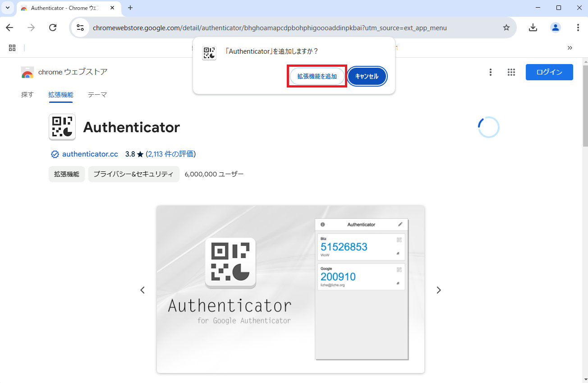Switch to the テーマ tab
This screenshot has width=588, height=383.
pos(97,95)
